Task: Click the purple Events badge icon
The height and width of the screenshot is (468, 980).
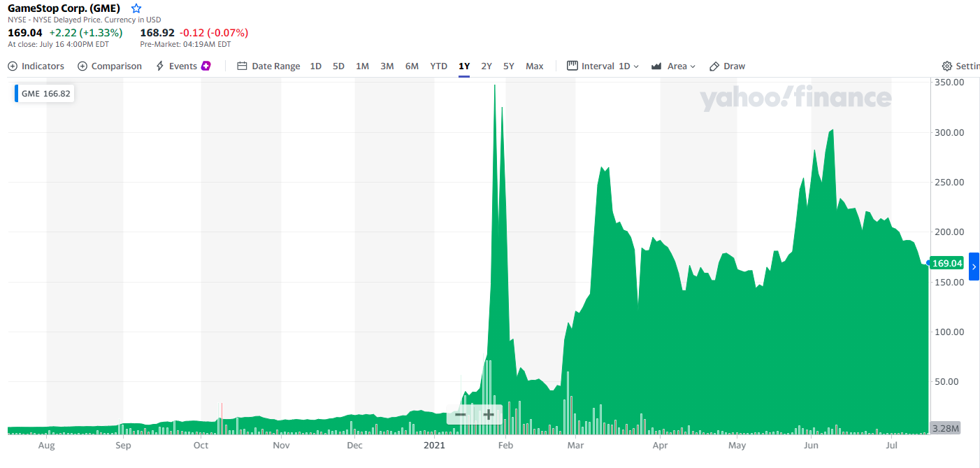Action: pyautogui.click(x=206, y=66)
